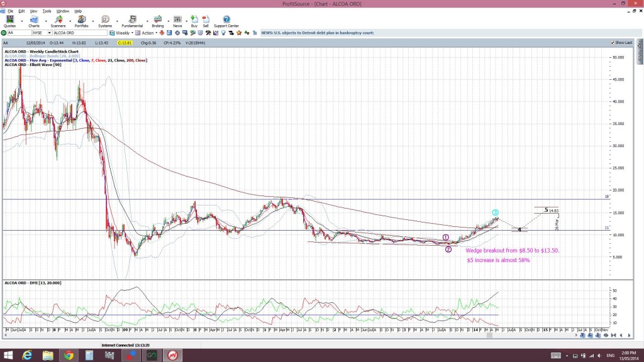Toggle the Show Last checkbox
This screenshot has height=362, width=644.
[613, 43]
